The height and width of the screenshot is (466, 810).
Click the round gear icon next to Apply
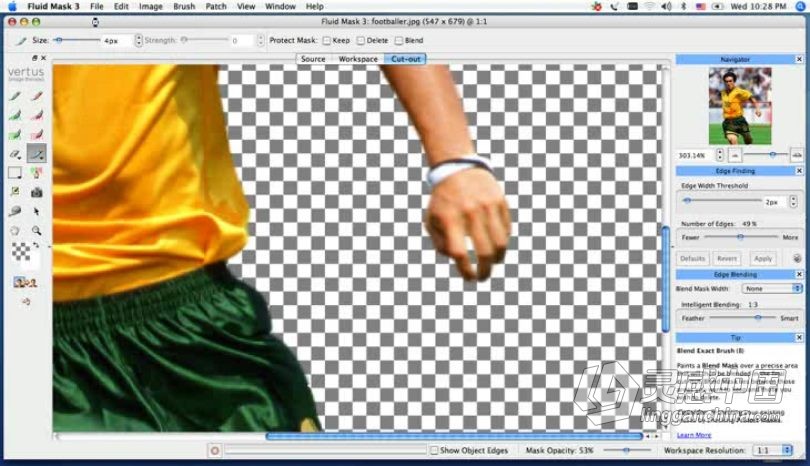(797, 258)
